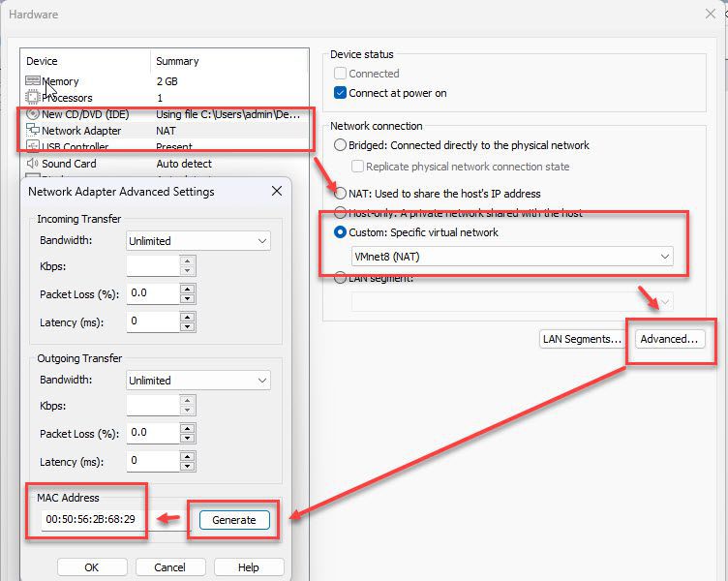Image resolution: width=728 pixels, height=581 pixels.
Task: Select the Host-only network option
Action: pos(341,213)
